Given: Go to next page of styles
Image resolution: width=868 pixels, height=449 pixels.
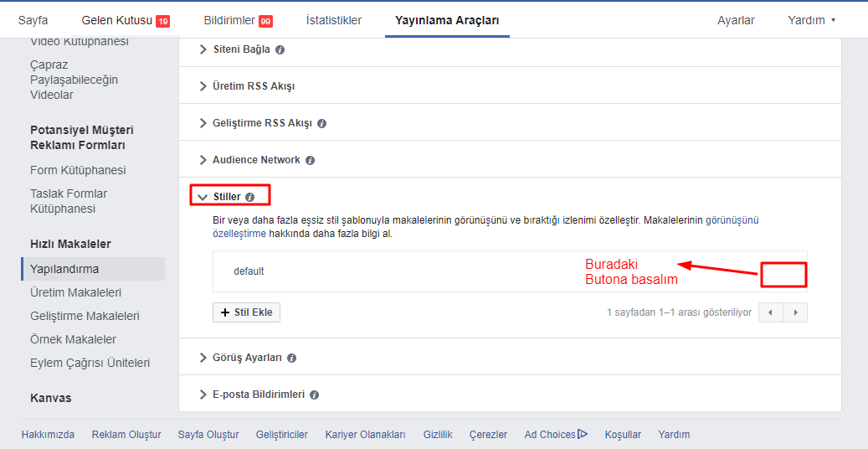Looking at the screenshot, I should pyautogui.click(x=795, y=312).
